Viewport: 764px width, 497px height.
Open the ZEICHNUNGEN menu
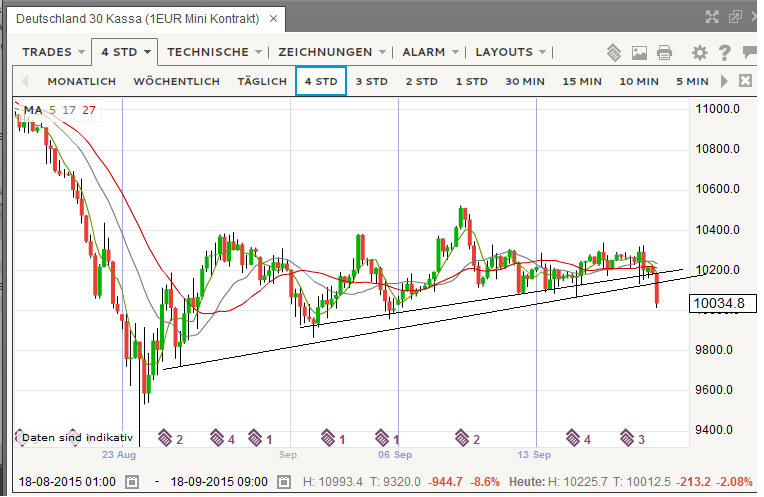[332, 52]
